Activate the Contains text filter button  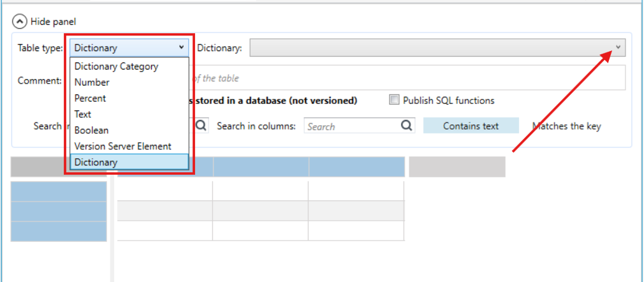tap(471, 126)
